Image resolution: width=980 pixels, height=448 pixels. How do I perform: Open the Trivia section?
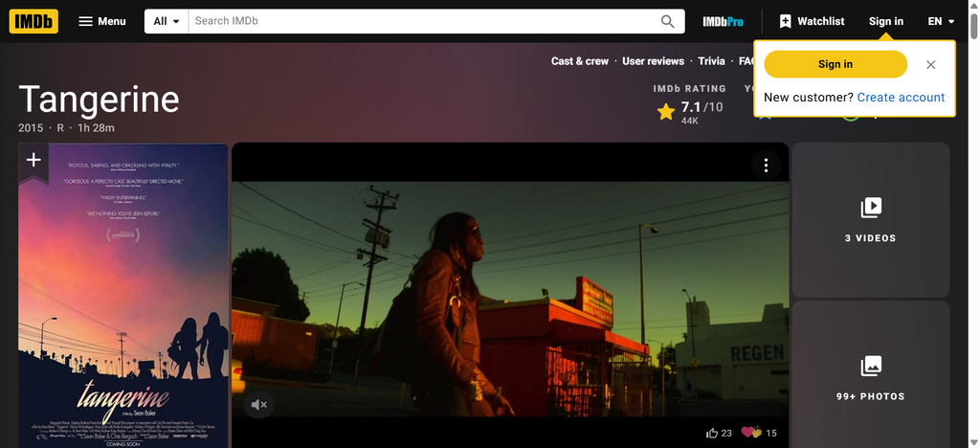tap(711, 61)
